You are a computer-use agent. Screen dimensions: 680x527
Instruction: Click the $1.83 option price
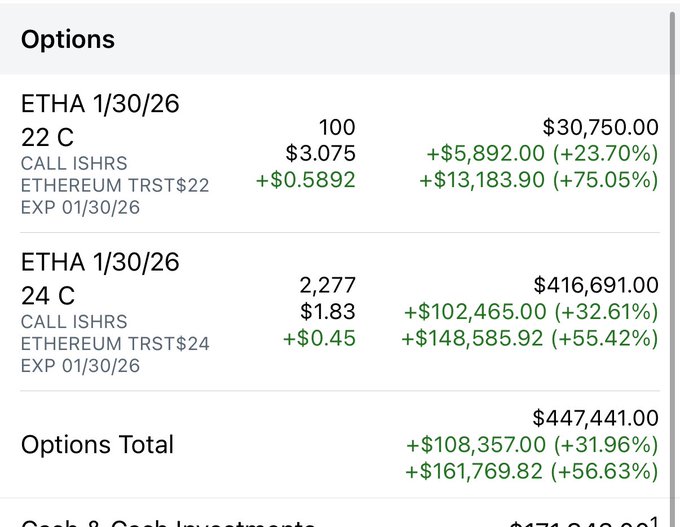point(327,312)
